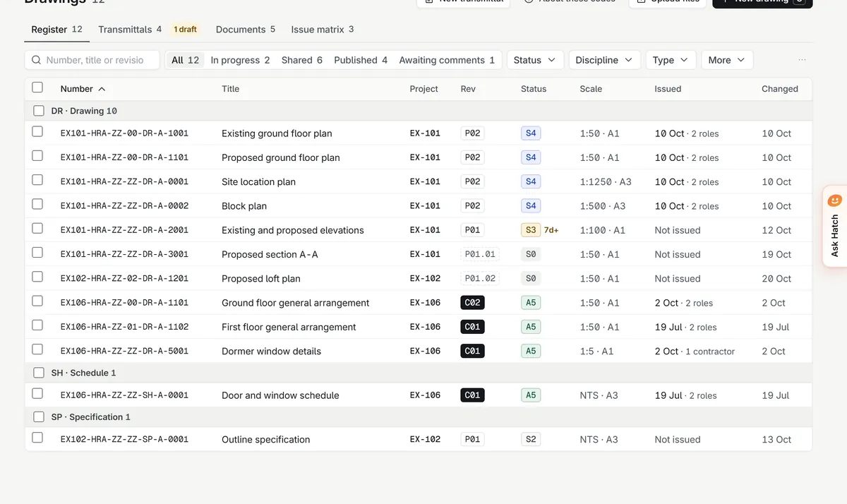Click the 7d+ overdue badge

[551, 230]
